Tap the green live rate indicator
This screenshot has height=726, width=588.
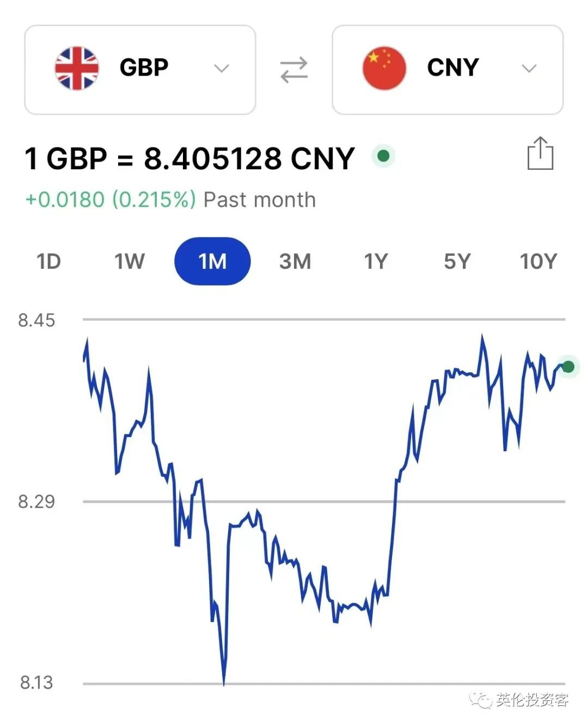click(383, 156)
